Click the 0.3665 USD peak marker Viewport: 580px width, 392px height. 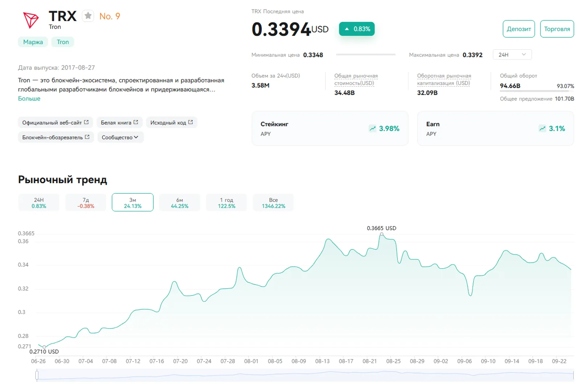381,234
